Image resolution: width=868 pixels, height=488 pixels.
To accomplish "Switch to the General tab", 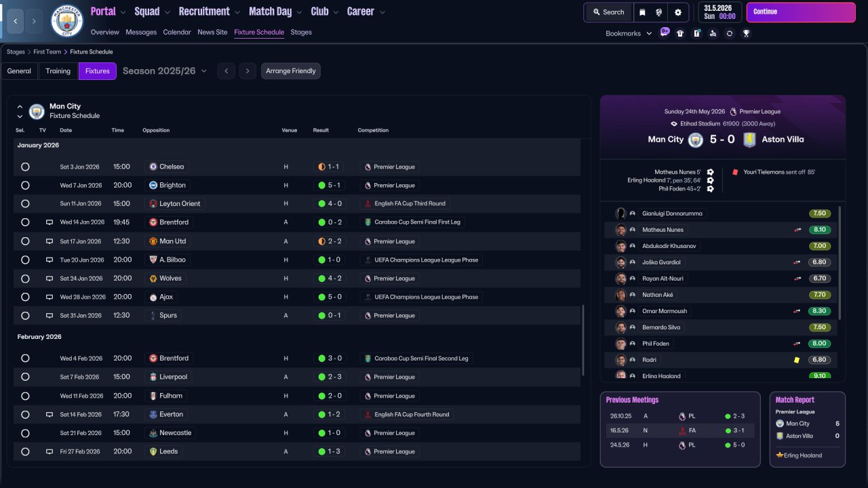I will (x=19, y=71).
